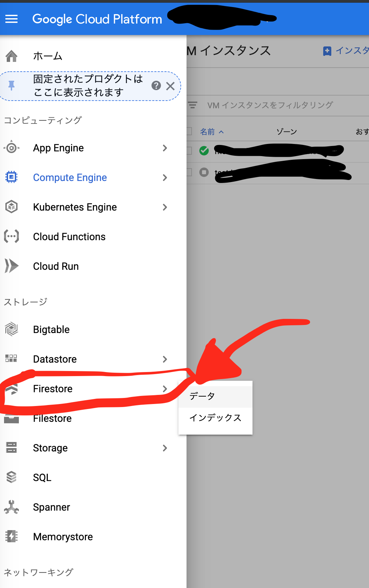This screenshot has width=369, height=588.
Task: Click the App Engine icon
Action: [11, 148]
